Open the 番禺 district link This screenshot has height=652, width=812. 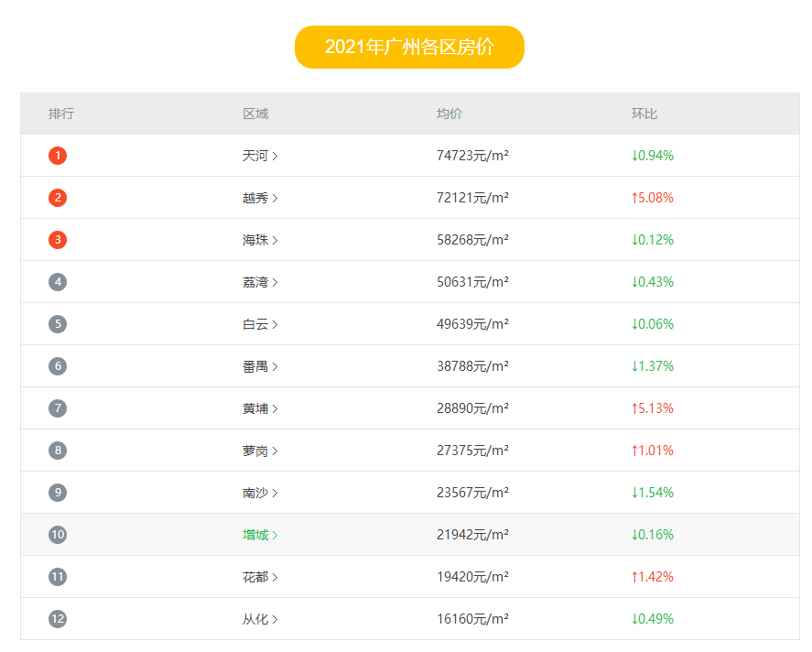(x=259, y=366)
